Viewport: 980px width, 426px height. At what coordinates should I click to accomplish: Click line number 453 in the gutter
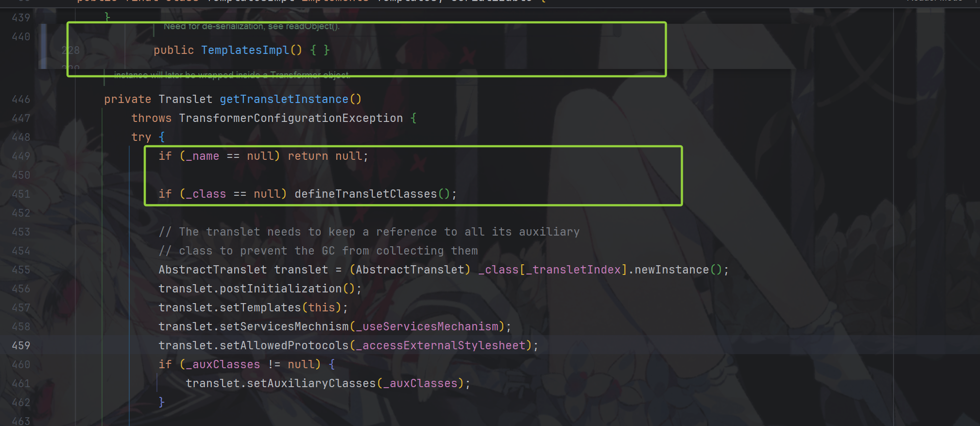tap(21, 232)
